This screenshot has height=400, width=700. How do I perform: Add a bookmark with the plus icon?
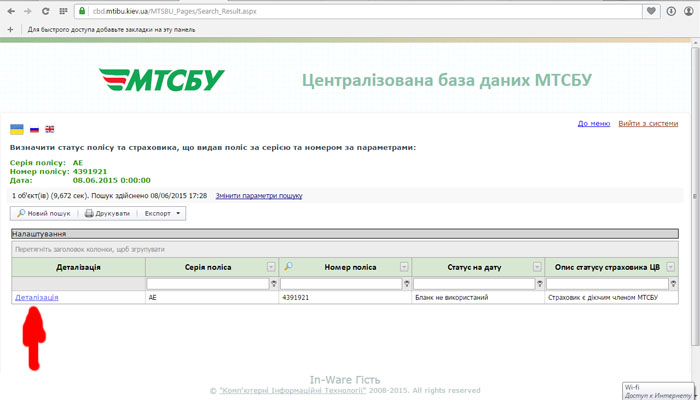[x=10, y=30]
